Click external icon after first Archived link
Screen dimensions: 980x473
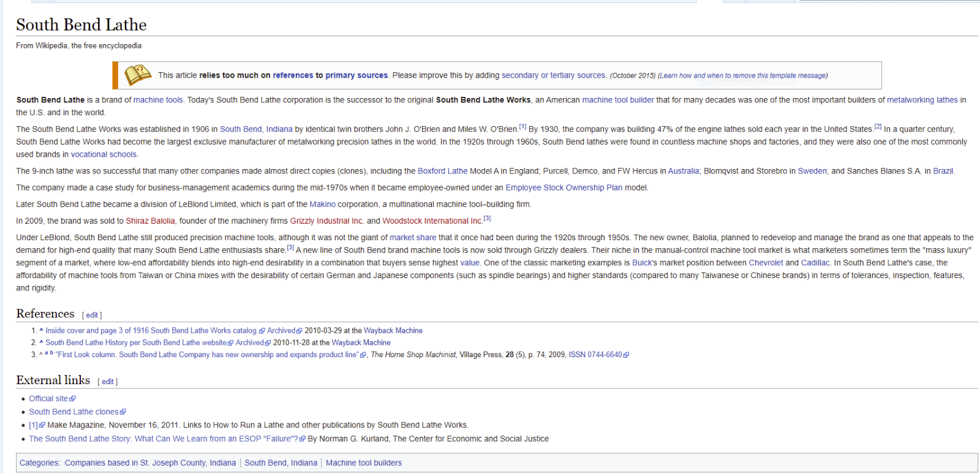pos(300,331)
